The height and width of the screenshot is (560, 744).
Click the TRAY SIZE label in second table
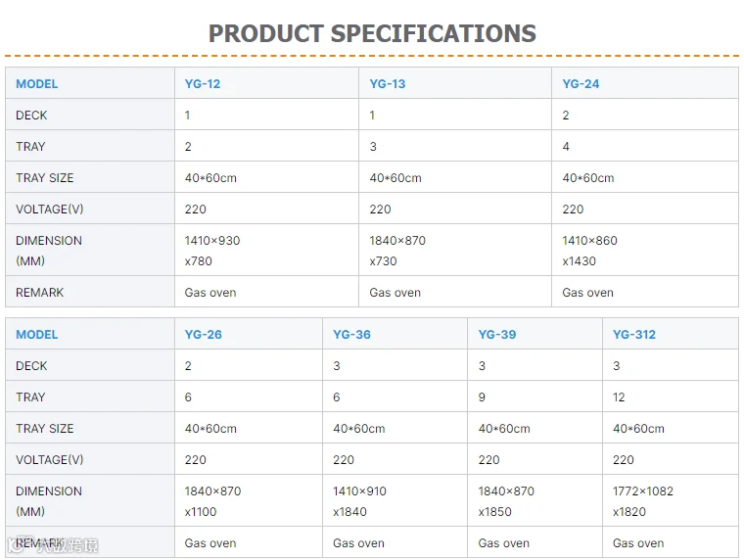click(x=45, y=429)
